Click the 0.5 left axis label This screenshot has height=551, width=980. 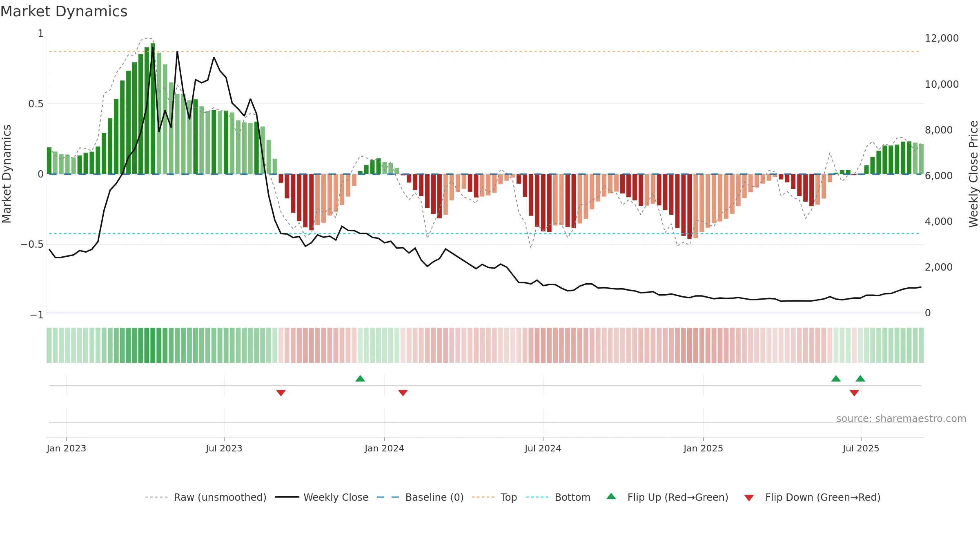click(x=36, y=104)
